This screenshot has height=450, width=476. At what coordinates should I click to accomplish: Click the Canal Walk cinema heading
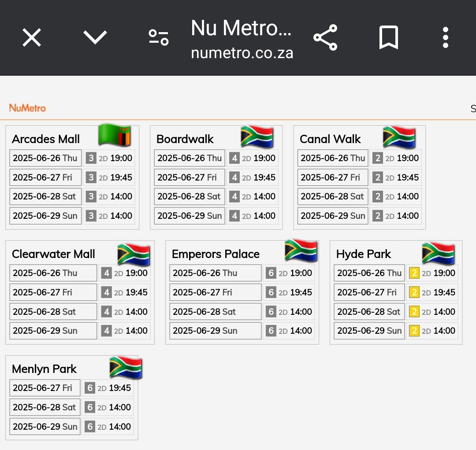coord(330,139)
